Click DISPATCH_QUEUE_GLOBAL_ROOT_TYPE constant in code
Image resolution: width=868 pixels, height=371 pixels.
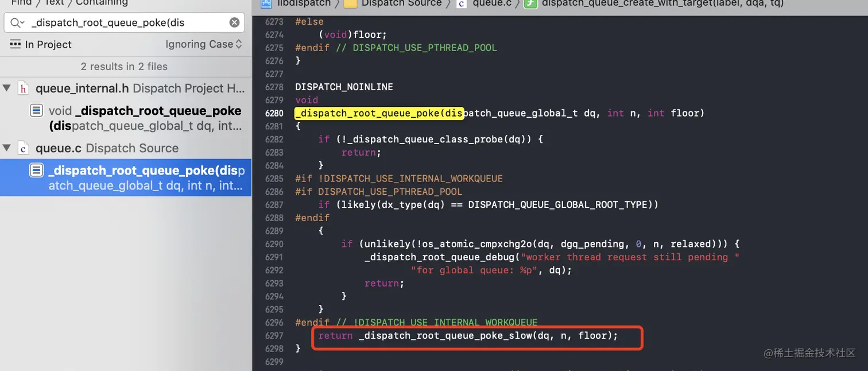[558, 204]
